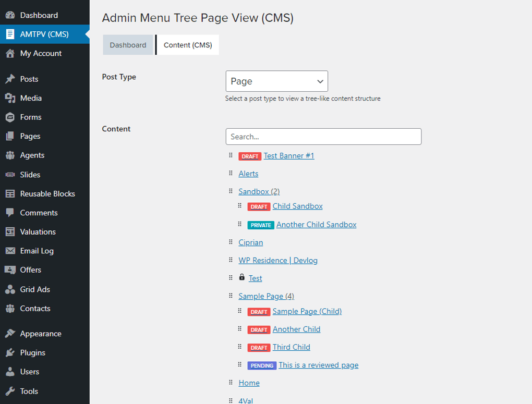Click the lock icon beside Test page

pyautogui.click(x=241, y=278)
